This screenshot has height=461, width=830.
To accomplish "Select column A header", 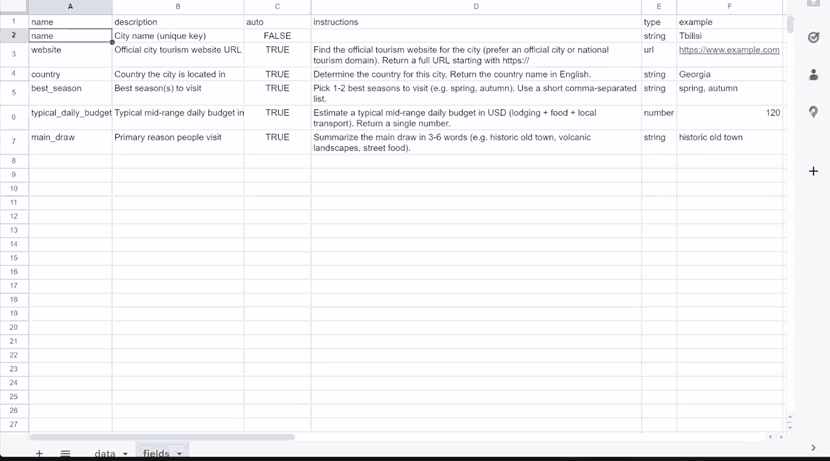I will point(70,7).
